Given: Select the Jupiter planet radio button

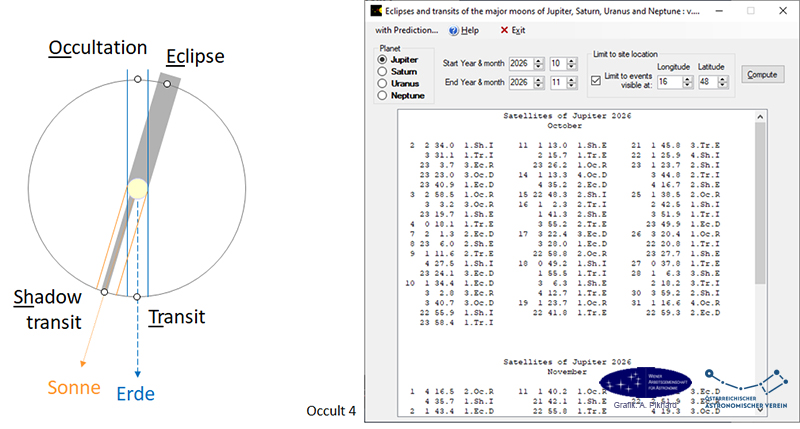Looking at the screenshot, I should pyautogui.click(x=382, y=60).
